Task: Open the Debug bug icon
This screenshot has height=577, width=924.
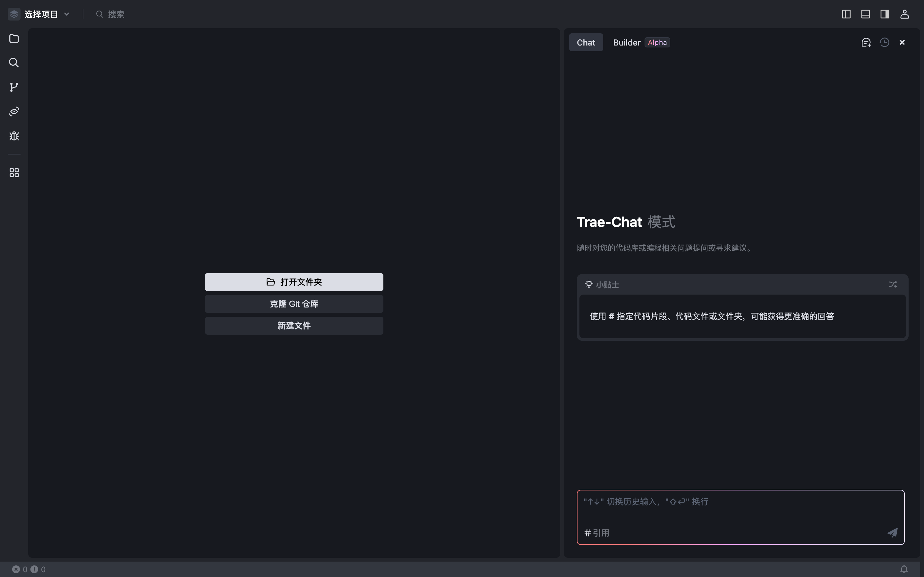Action: click(x=14, y=136)
